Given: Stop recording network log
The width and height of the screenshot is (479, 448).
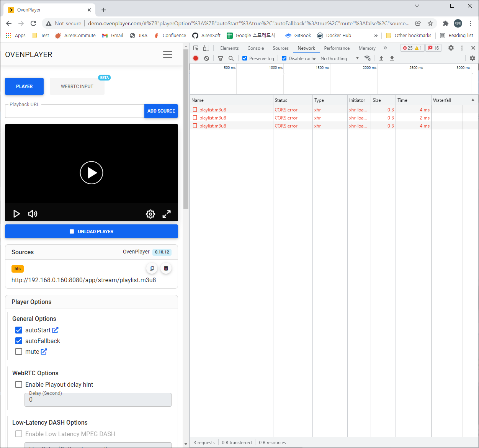Looking at the screenshot, I should (196, 58).
